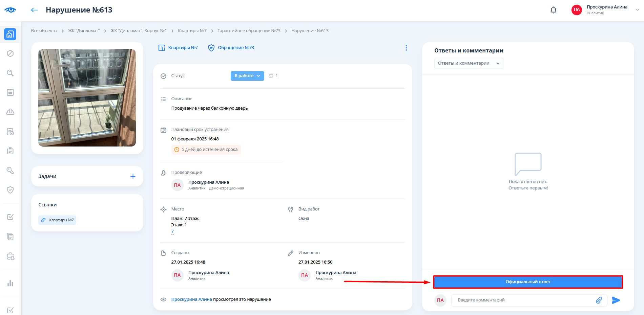Screen dimensions: 644x315
Task: Expand Ответы и комментарии filter dropdown
Action: [x=469, y=63]
